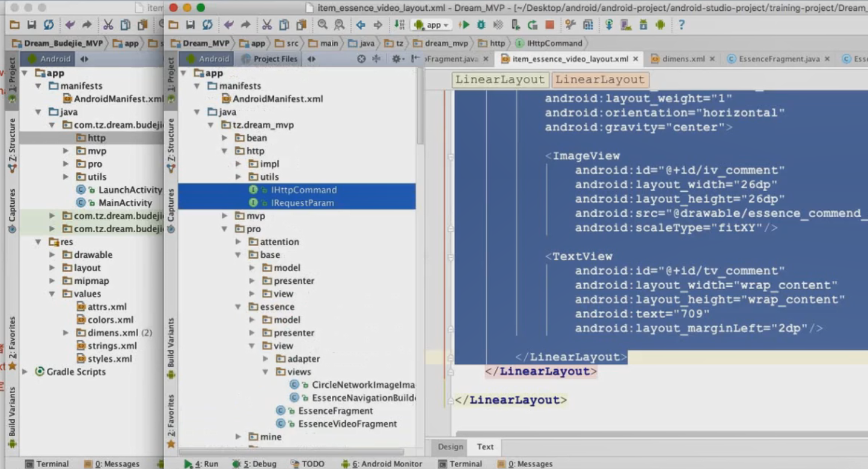Click the first LinearLayout breadcrumb above editor
868x469 pixels.
(x=500, y=79)
